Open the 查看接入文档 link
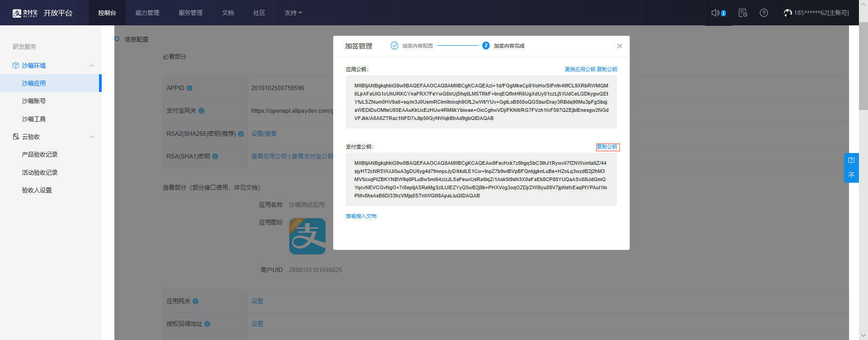Viewport: 868px width, 340px height. point(361,216)
